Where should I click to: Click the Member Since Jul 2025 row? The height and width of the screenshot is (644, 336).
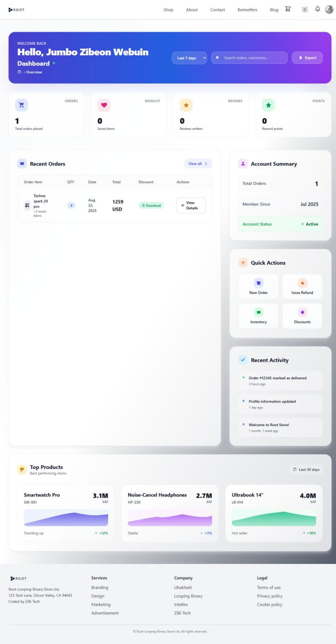280,204
